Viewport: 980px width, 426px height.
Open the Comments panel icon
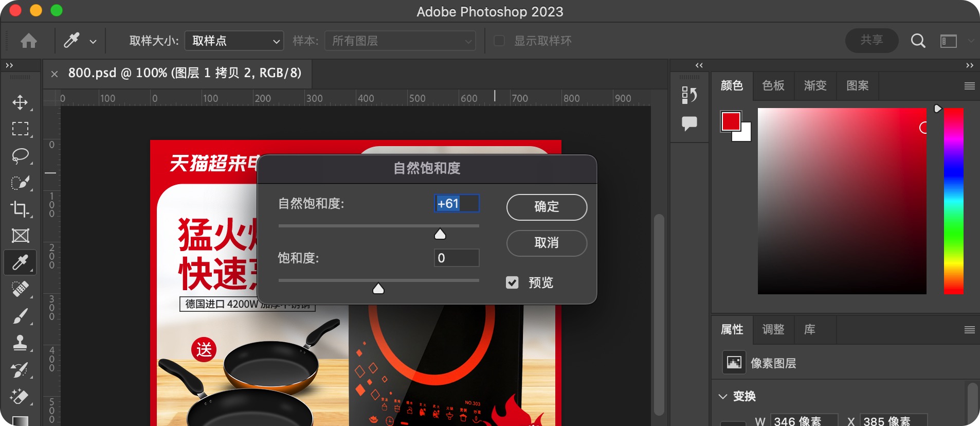click(x=689, y=123)
